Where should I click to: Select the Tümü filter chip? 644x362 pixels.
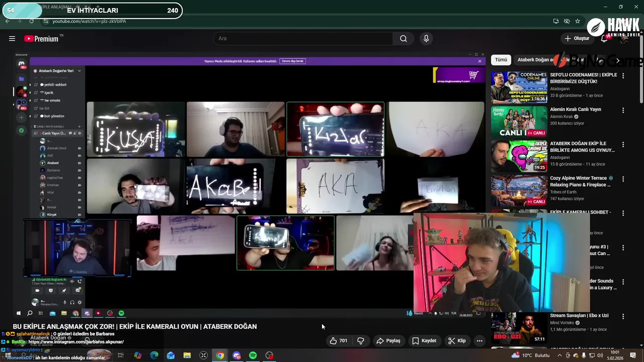click(501, 60)
